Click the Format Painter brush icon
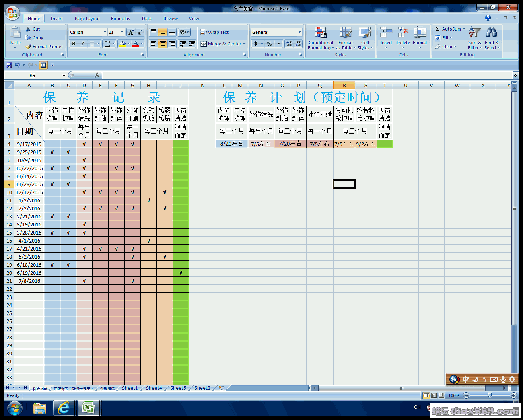The width and height of the screenshot is (523, 420). (x=28, y=47)
